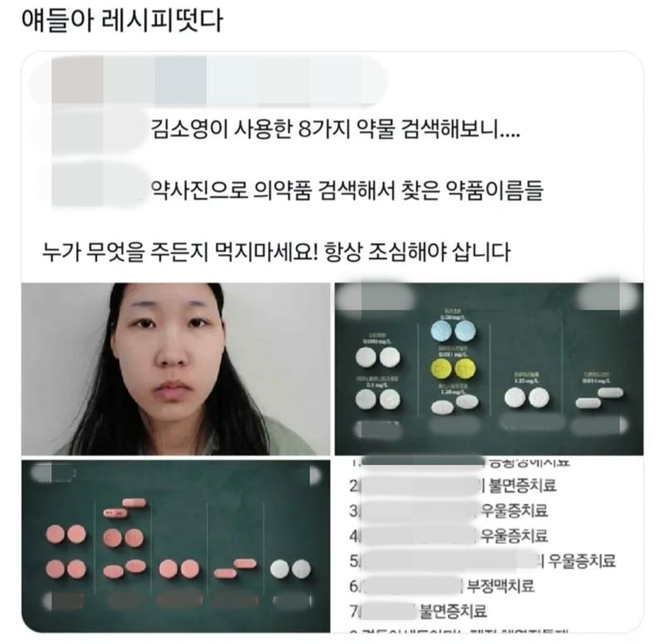
Task: Click the round white pills labeled 1.25 mg/L
Action: tap(527, 398)
